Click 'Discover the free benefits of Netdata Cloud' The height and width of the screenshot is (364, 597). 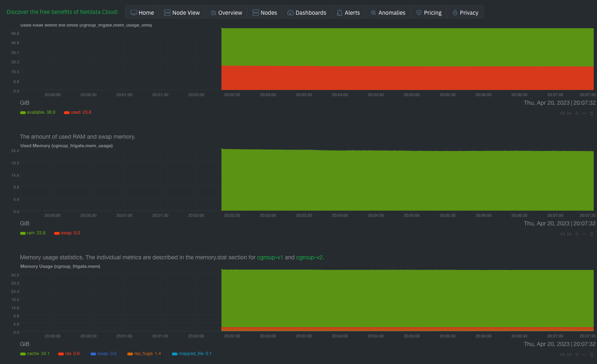pyautogui.click(x=63, y=12)
